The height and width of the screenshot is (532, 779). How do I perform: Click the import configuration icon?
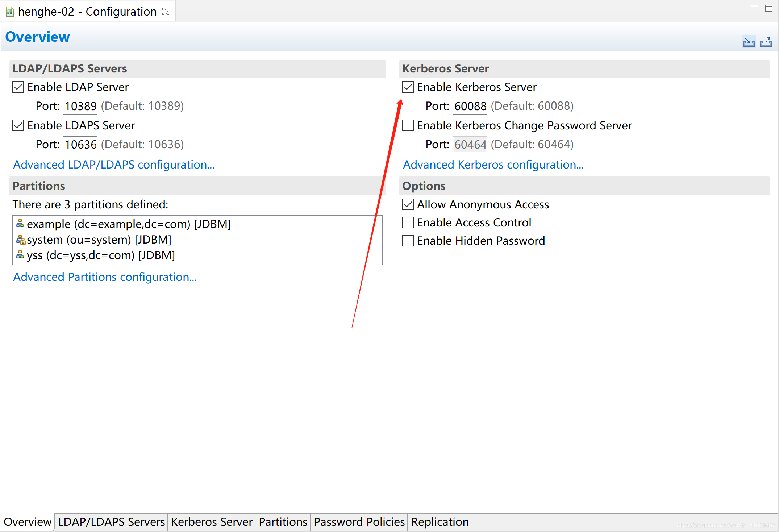749,42
